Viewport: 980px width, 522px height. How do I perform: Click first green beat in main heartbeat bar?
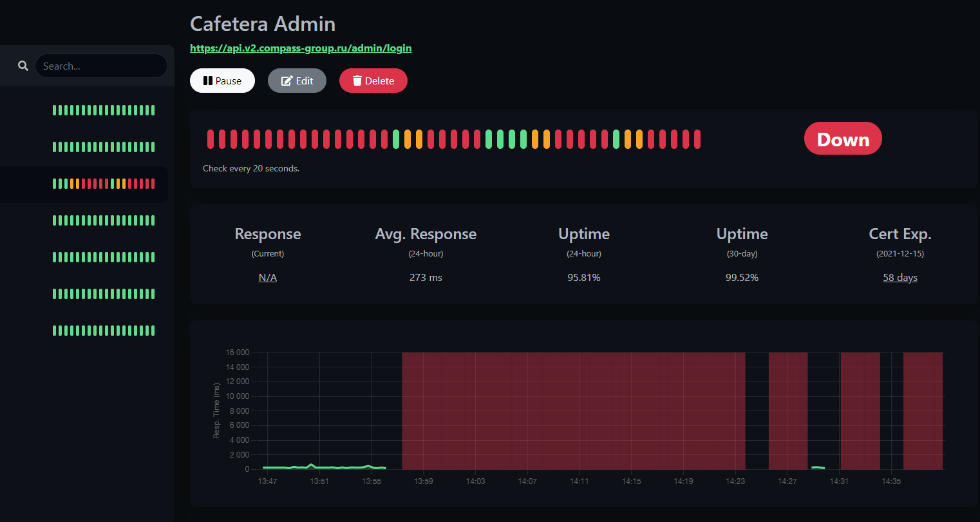coord(396,139)
